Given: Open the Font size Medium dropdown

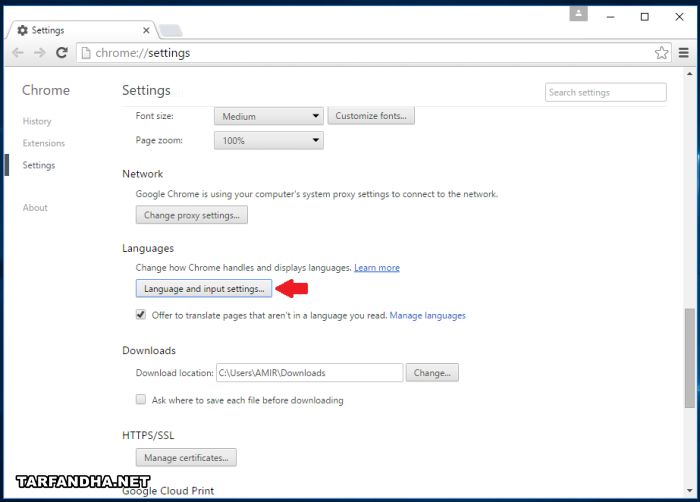Looking at the screenshot, I should coord(269,116).
